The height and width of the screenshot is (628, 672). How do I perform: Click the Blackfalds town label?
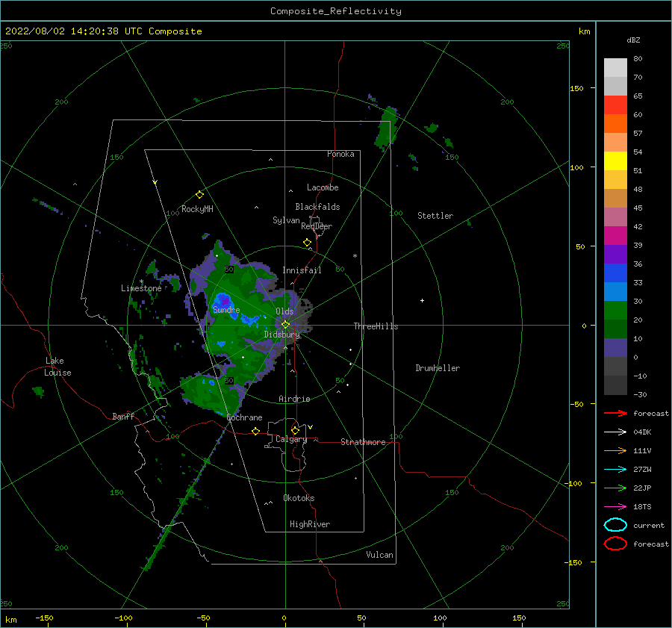point(317,207)
